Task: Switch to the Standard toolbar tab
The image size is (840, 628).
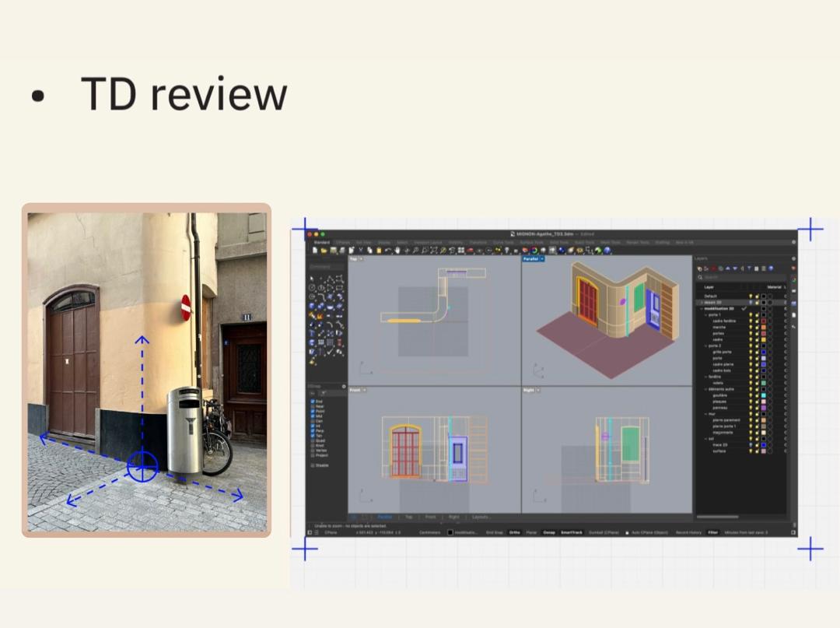Action: point(321,243)
